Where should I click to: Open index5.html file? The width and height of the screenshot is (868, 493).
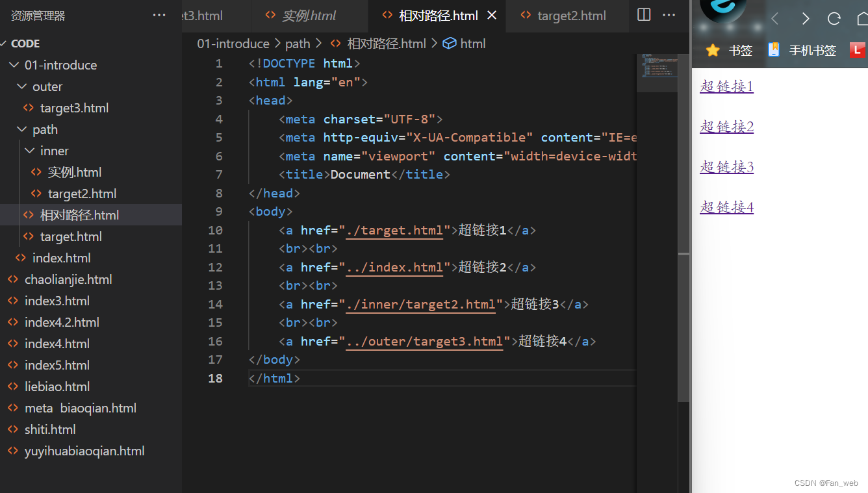click(x=57, y=365)
